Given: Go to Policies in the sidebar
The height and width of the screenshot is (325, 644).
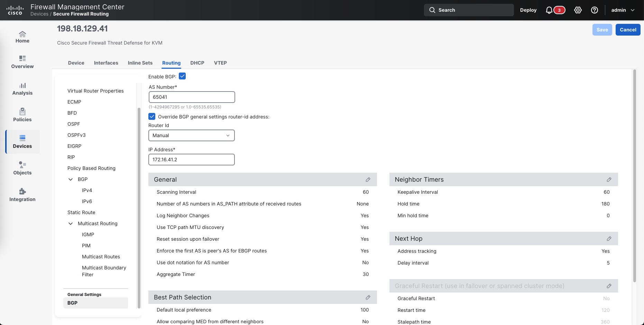Looking at the screenshot, I should tap(22, 115).
